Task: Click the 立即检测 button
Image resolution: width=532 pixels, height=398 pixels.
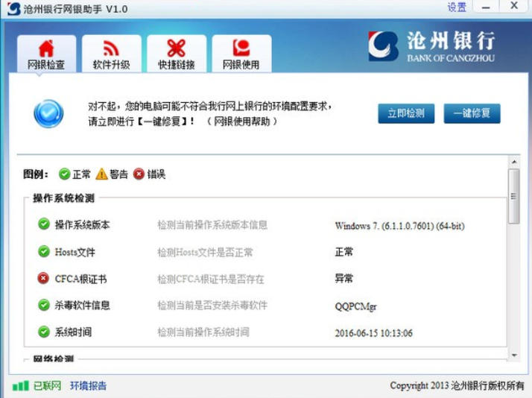Action: (406, 113)
